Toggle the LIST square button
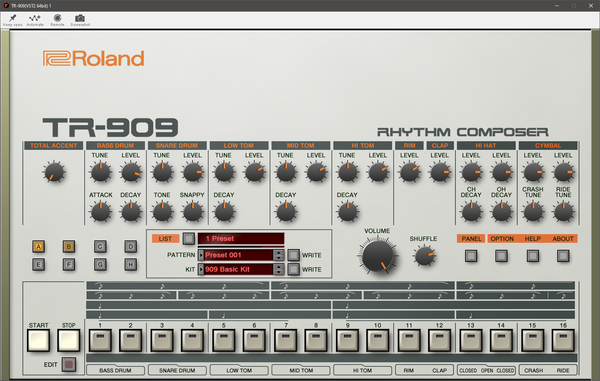 [x=188, y=239]
